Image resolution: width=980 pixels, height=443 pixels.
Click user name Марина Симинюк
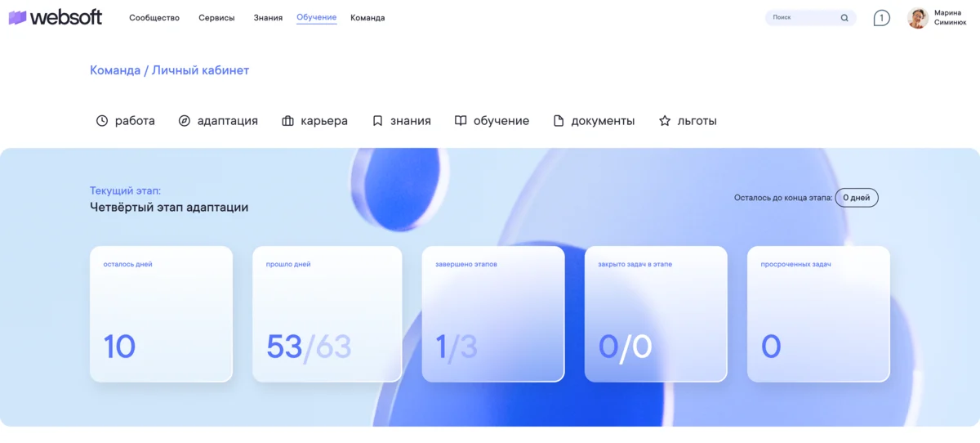950,18
